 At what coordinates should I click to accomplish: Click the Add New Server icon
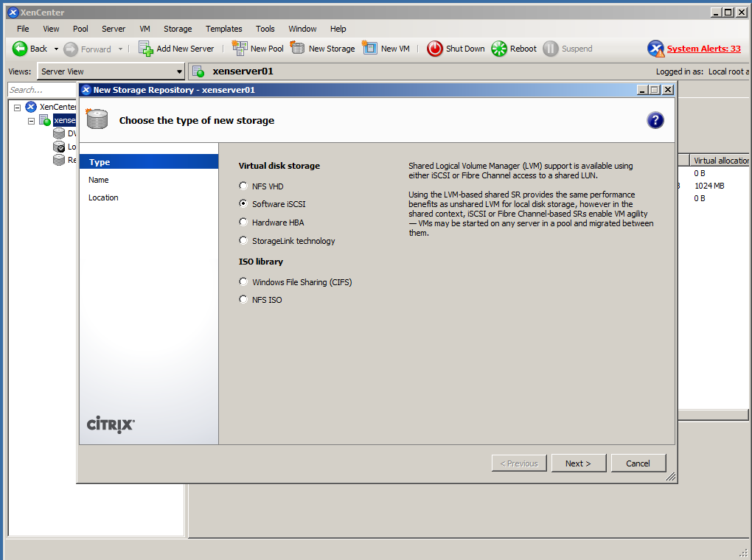[146, 49]
